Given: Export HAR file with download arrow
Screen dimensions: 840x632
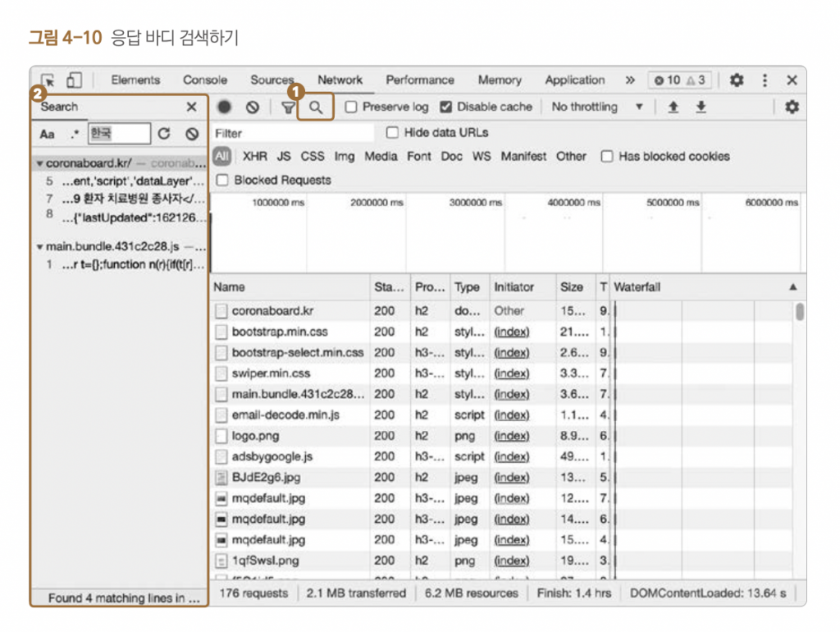Looking at the screenshot, I should tap(701, 108).
